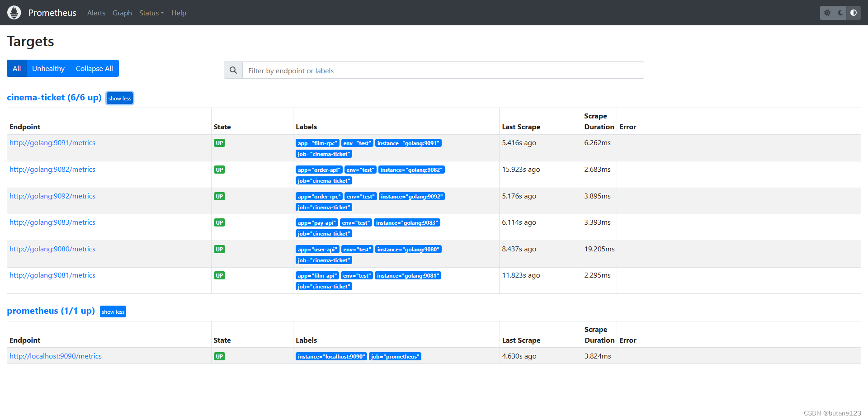
Task: Click the 5.416s ago last scrape value
Action: pos(519,143)
